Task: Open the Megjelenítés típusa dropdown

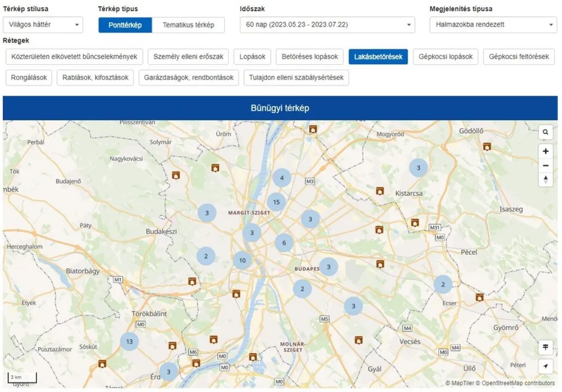Action: [x=493, y=25]
